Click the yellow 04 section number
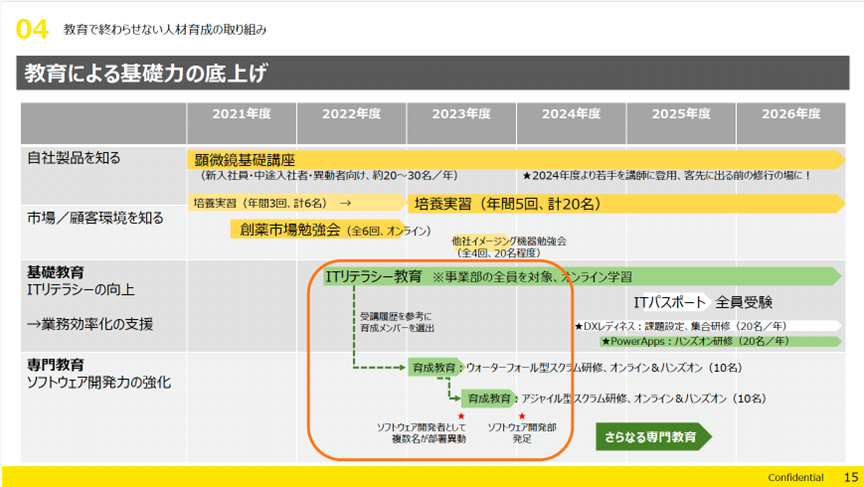The width and height of the screenshot is (864, 487). (x=32, y=30)
